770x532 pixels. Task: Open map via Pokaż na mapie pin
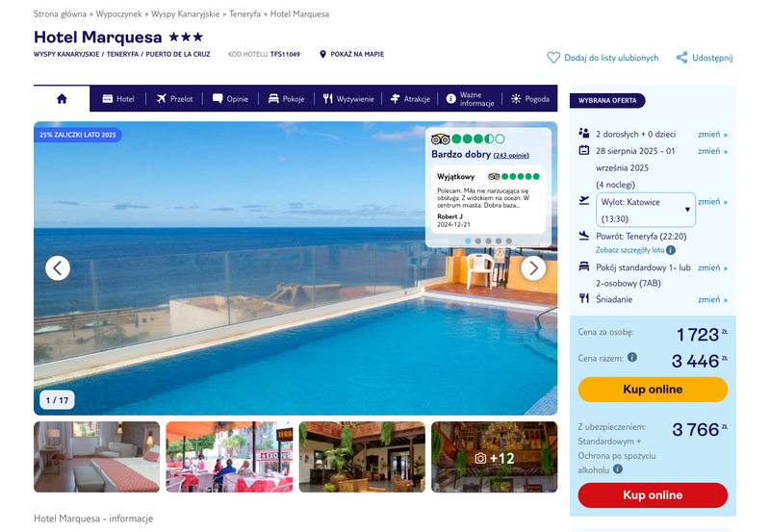322,54
